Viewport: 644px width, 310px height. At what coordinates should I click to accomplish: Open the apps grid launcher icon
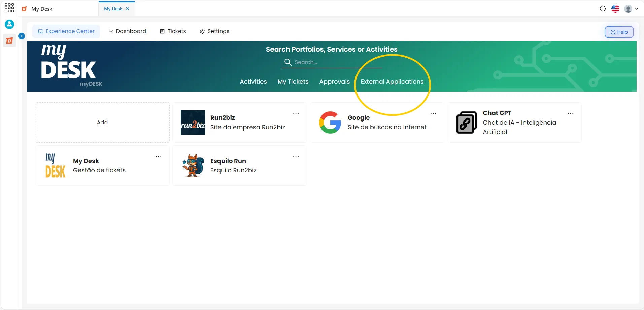pos(9,8)
